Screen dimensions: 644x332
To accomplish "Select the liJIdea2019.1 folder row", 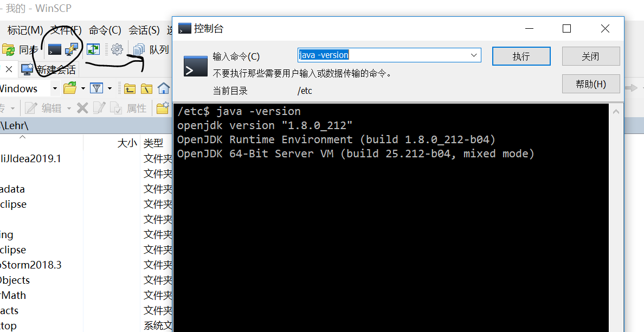I will click(x=86, y=158).
